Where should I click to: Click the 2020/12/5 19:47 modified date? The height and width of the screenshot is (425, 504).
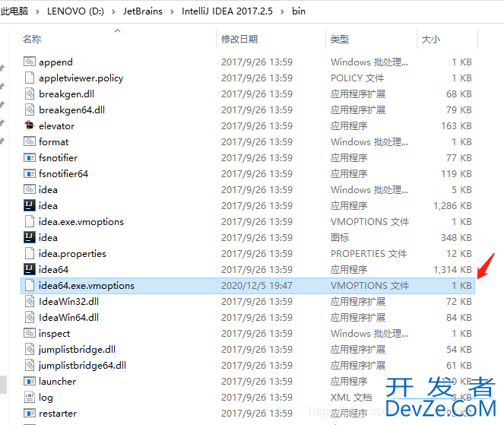[257, 285]
